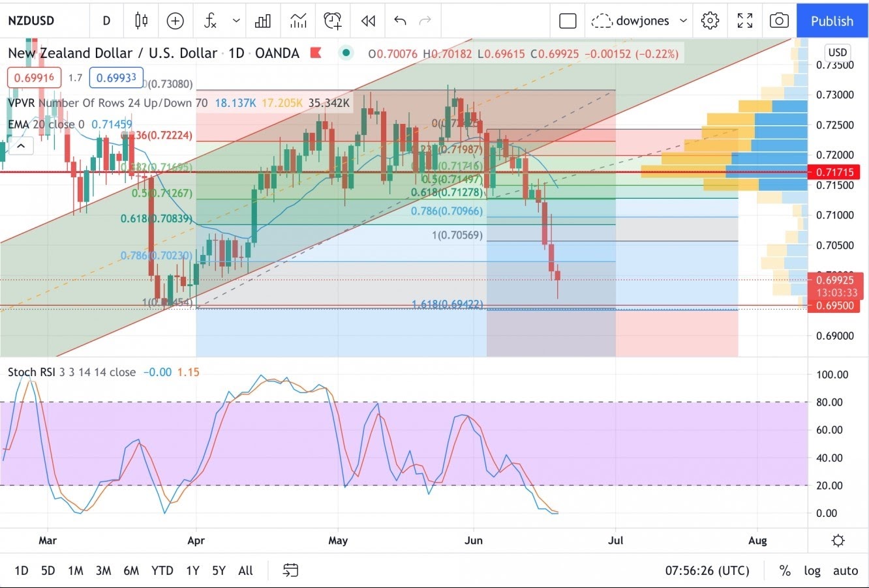
Task: Select the VPVR indicator legend label
Action: pyautogui.click(x=108, y=103)
